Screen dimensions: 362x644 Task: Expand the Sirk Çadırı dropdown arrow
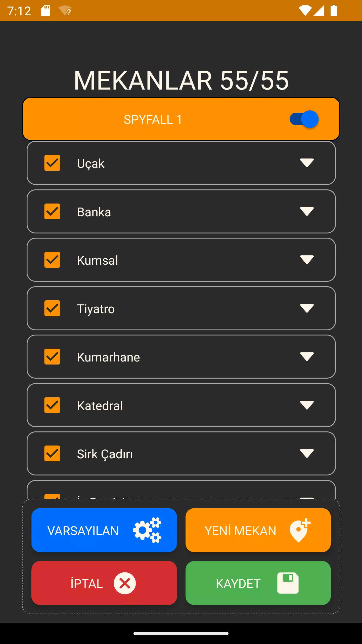[x=307, y=454]
